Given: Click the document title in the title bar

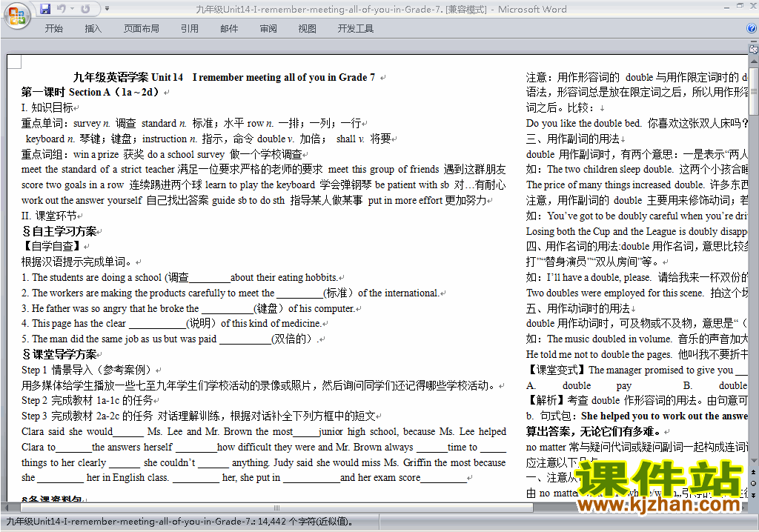Looking at the screenshot, I should 381,9.
